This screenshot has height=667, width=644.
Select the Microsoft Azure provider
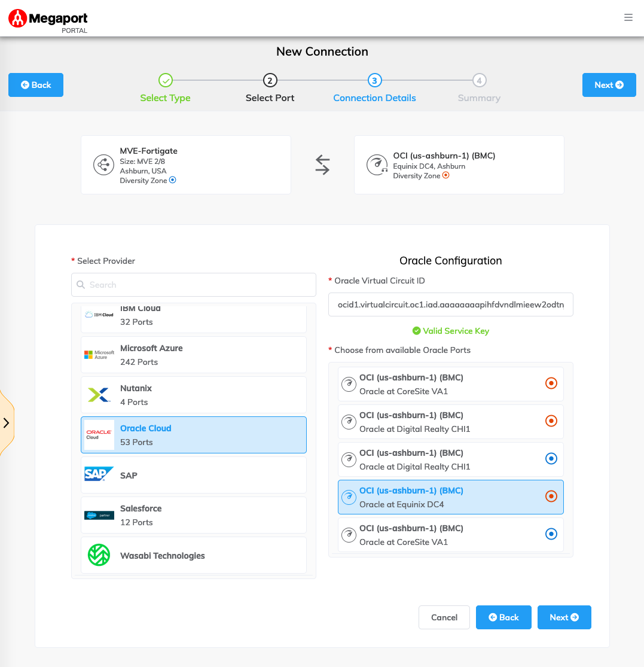click(193, 355)
